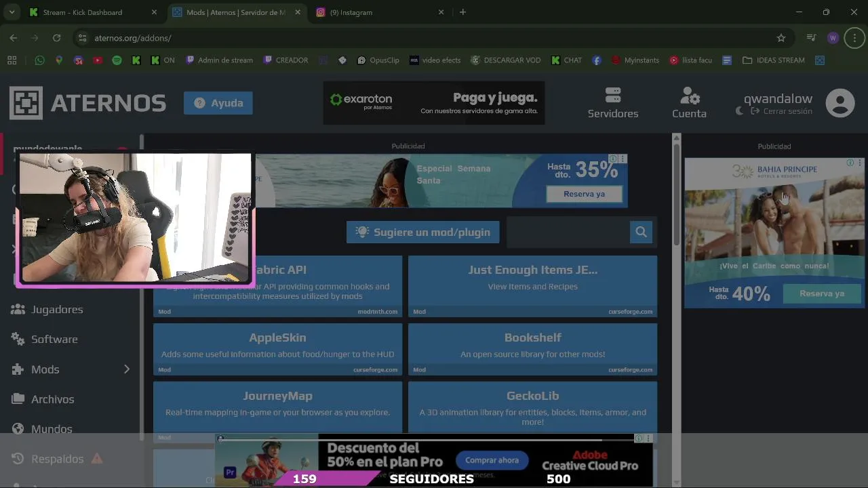
Task: Open Mods in the sidebar
Action: click(45, 369)
